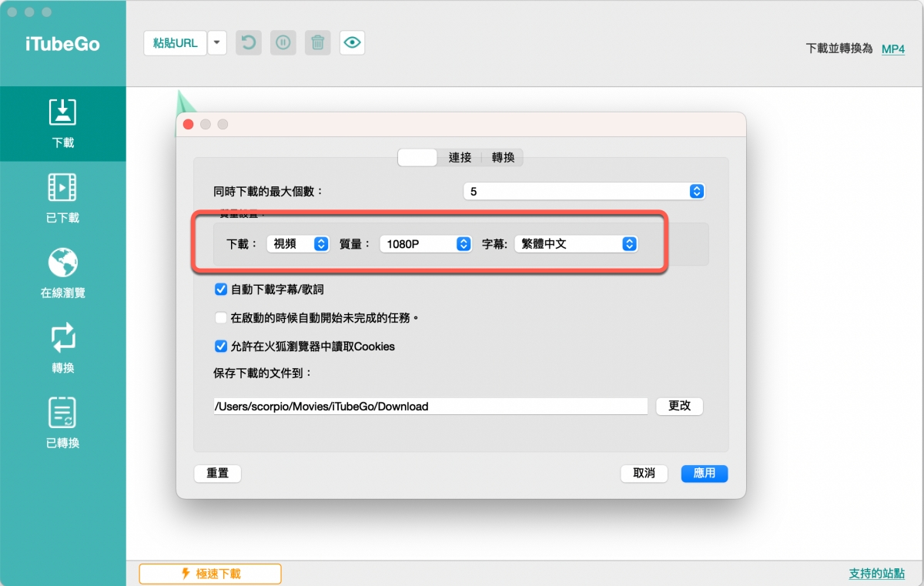The image size is (924, 586).
Task: Select the first blank preferences tab
Action: (x=417, y=157)
